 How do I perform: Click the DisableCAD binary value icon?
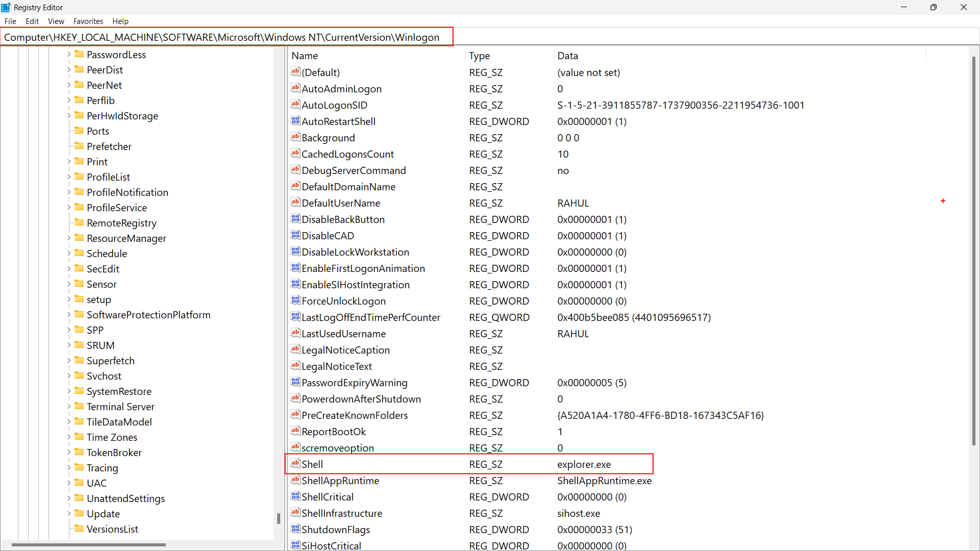296,235
